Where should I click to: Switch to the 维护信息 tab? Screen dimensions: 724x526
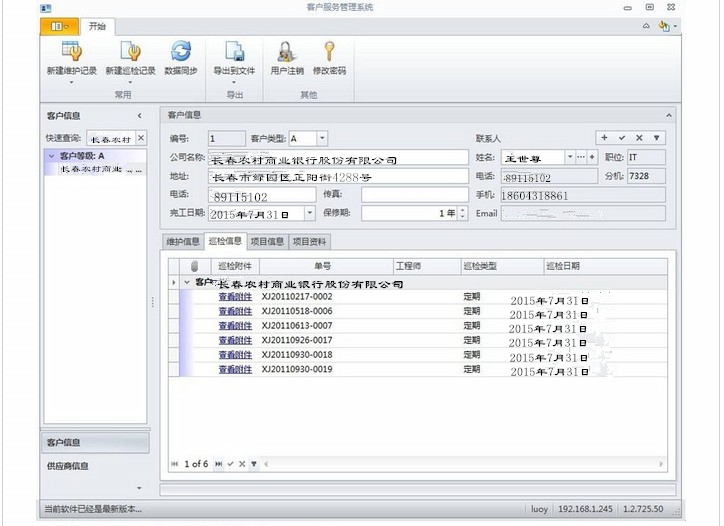(x=182, y=241)
